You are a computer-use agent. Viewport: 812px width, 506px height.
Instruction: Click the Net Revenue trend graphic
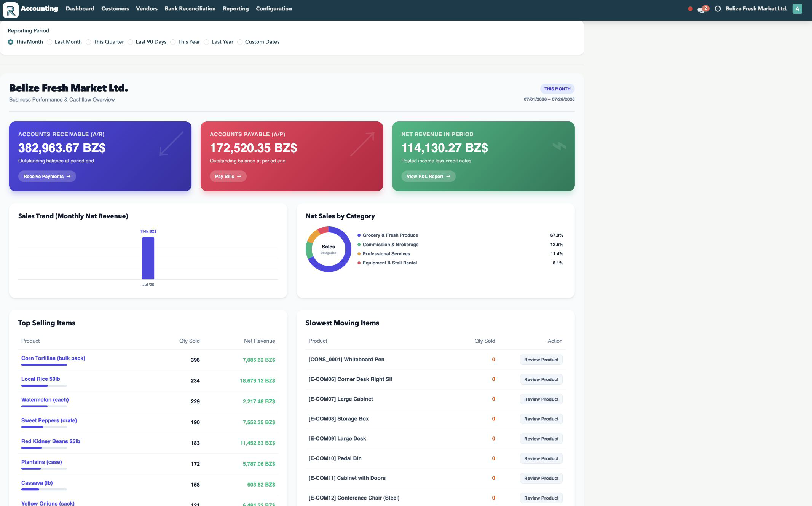[x=559, y=146]
